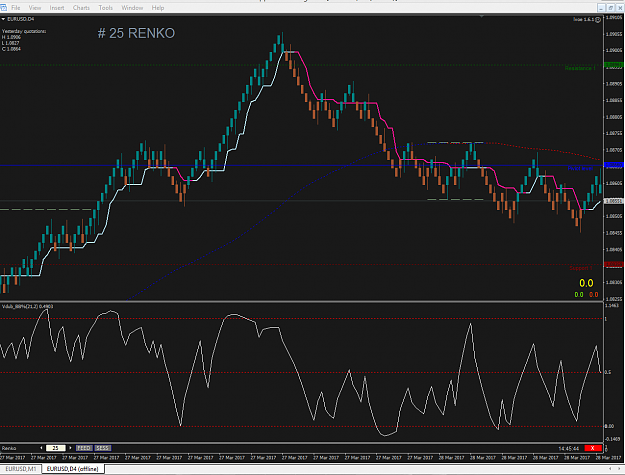Click the chart shift triangle marker at top

(x=482, y=16)
